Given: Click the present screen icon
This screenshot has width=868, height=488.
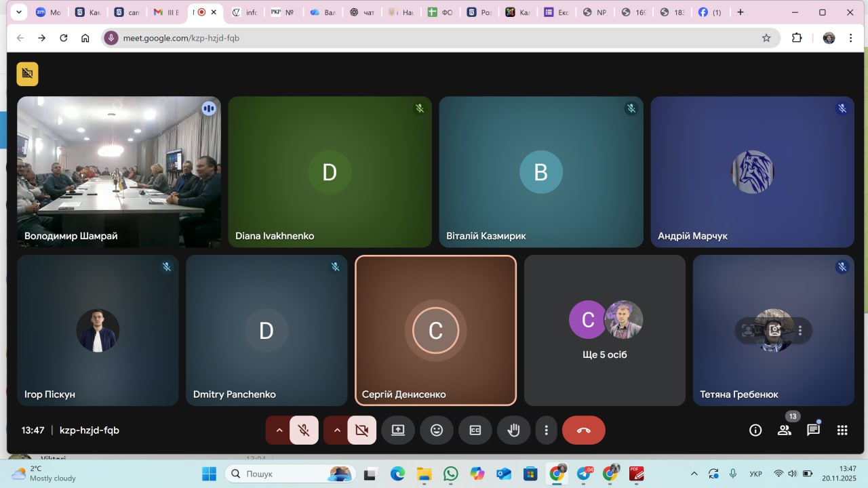Looking at the screenshot, I should [398, 430].
